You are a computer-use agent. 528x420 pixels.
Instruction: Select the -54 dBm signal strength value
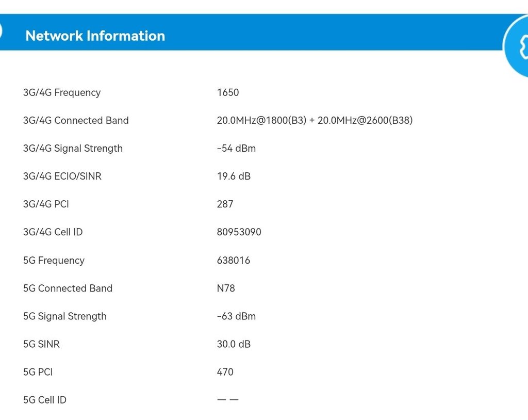point(236,149)
